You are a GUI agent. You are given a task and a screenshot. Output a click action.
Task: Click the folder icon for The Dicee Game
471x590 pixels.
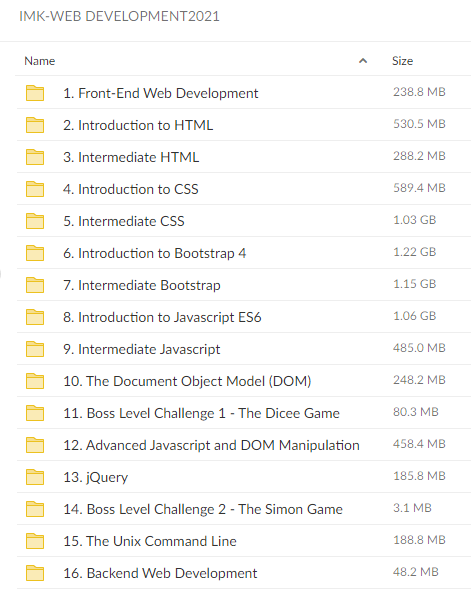(x=35, y=413)
